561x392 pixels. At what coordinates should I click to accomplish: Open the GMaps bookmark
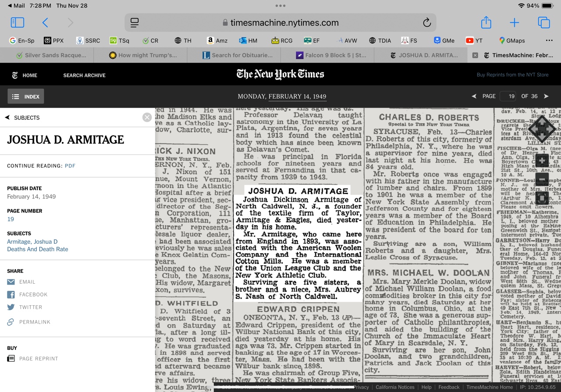511,40
